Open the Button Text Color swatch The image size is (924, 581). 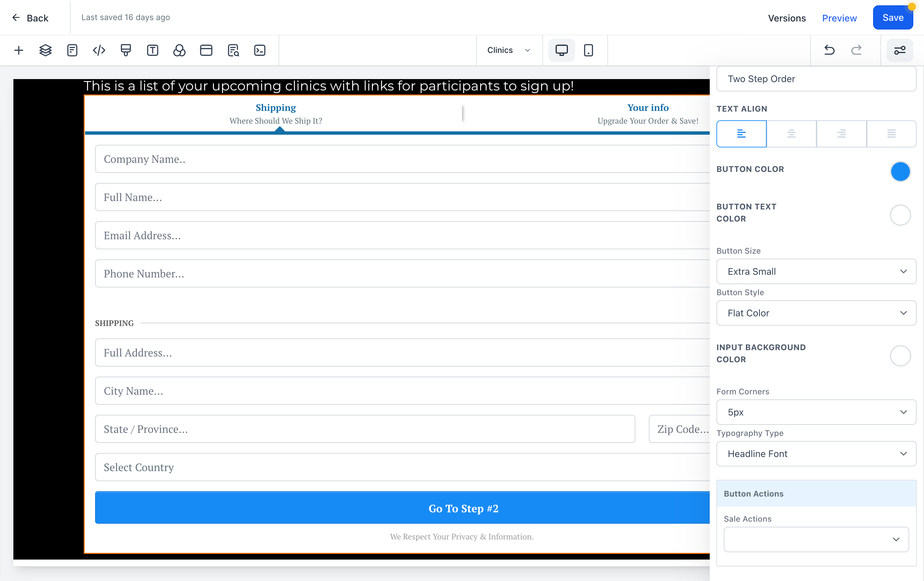click(900, 215)
